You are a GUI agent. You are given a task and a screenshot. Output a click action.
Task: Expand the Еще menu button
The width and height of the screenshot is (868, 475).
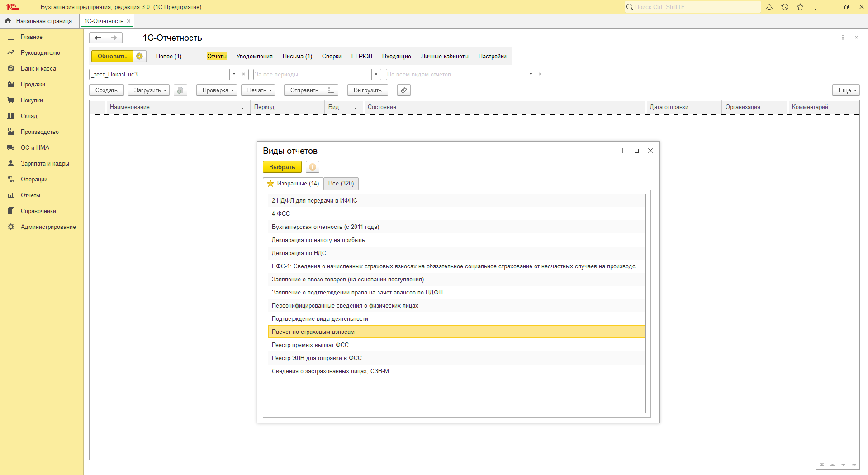pyautogui.click(x=846, y=90)
